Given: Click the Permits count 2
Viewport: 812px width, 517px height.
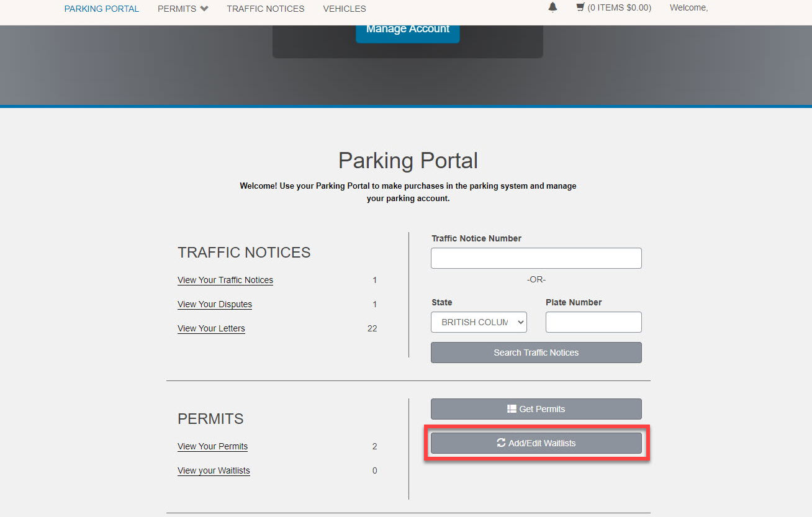Looking at the screenshot, I should click(x=375, y=446).
